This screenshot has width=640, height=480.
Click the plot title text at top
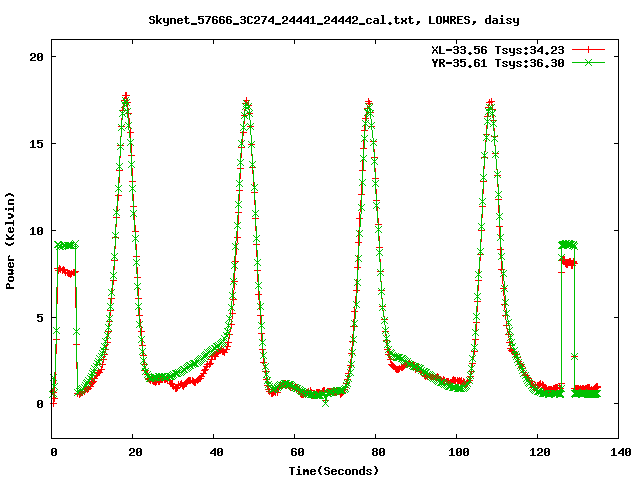tap(333, 19)
